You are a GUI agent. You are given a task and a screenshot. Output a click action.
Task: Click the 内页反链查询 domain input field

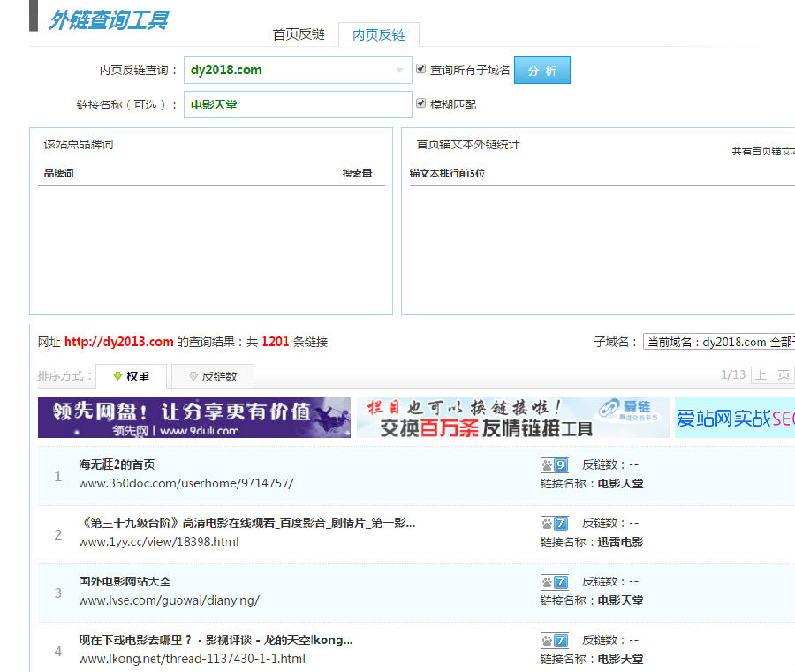[298, 70]
